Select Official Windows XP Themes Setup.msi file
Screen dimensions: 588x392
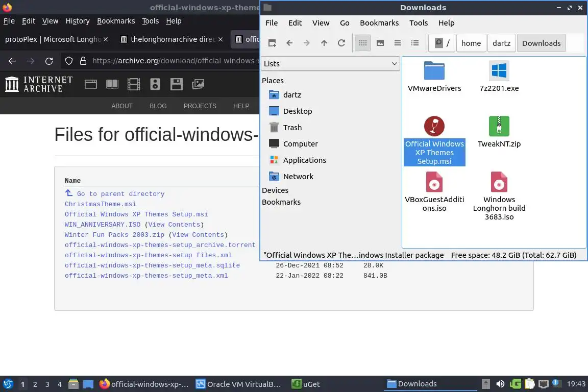pyautogui.click(x=434, y=141)
